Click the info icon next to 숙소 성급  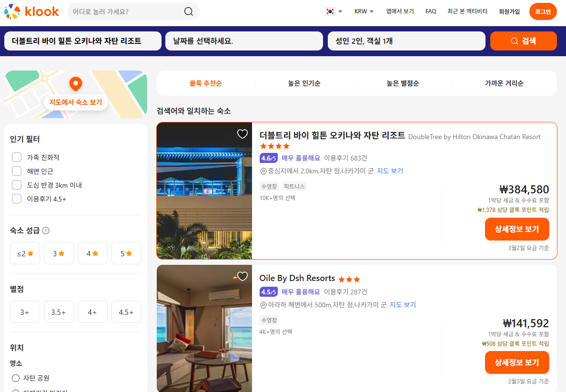point(46,231)
